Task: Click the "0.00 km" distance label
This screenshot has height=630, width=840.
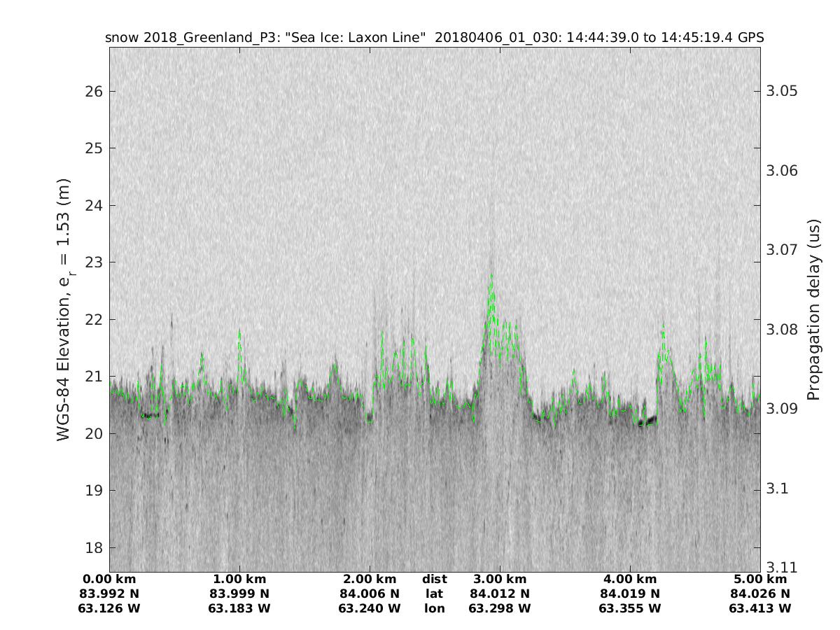Action: tap(110, 580)
